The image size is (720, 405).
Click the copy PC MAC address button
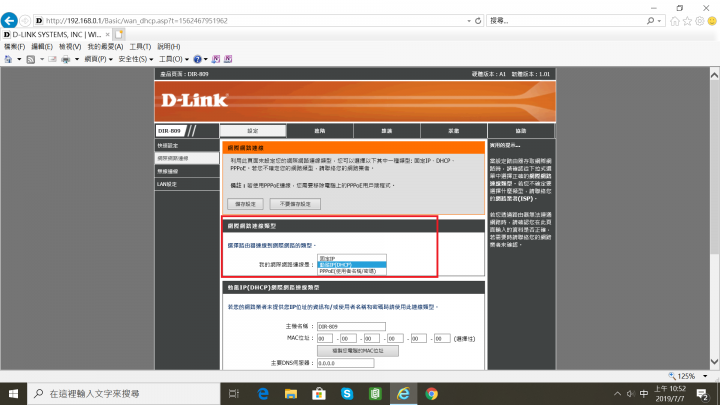358,351
